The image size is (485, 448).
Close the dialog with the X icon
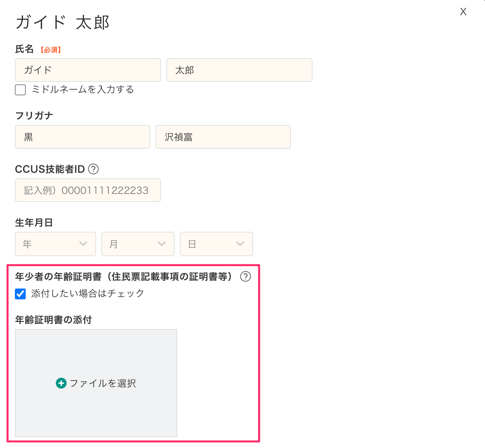tap(463, 12)
